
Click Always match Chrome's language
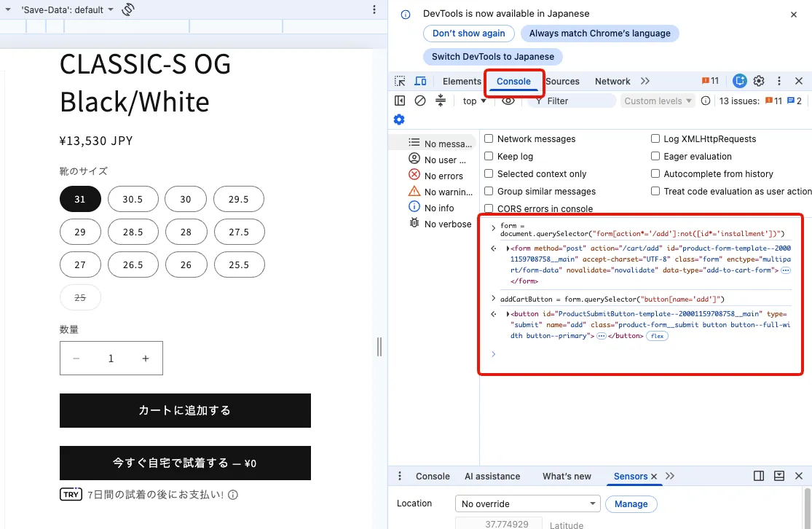coord(599,34)
